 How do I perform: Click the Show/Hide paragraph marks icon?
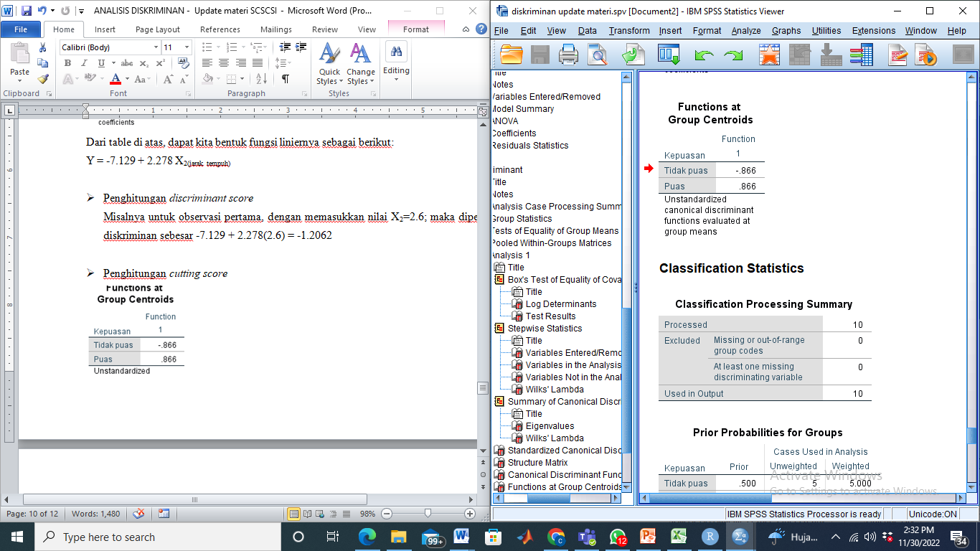[286, 79]
